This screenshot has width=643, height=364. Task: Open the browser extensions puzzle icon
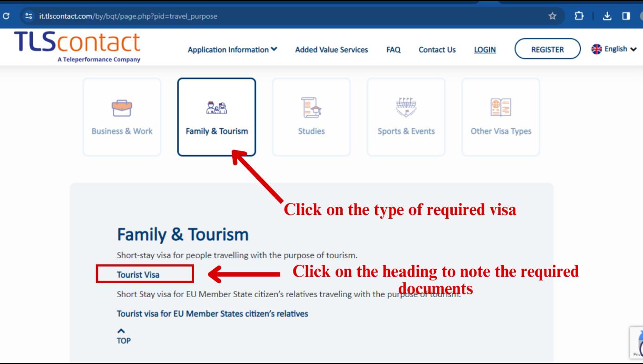point(578,15)
